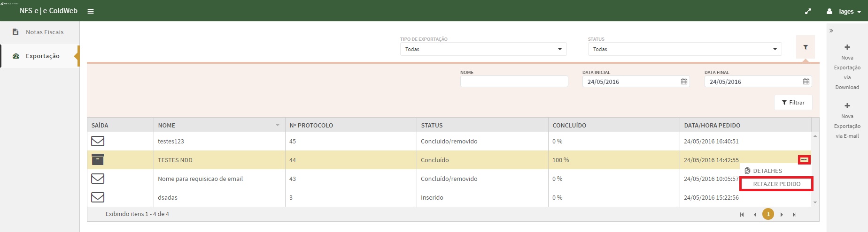Create Nova Exportação via Download
Image resolution: width=868 pixels, height=232 pixels.
pos(847,67)
